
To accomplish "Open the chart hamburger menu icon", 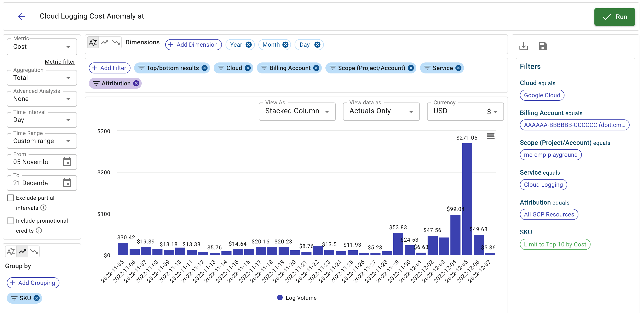I will (490, 136).
